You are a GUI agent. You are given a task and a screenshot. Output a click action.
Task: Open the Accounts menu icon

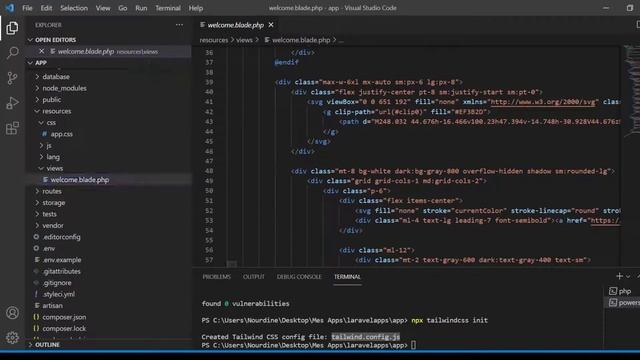(12, 313)
